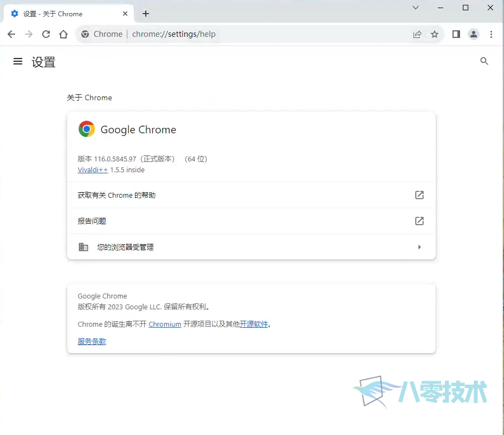This screenshot has width=504, height=435.
Task: Click the settings gear favicon on the tab
Action: [15, 14]
